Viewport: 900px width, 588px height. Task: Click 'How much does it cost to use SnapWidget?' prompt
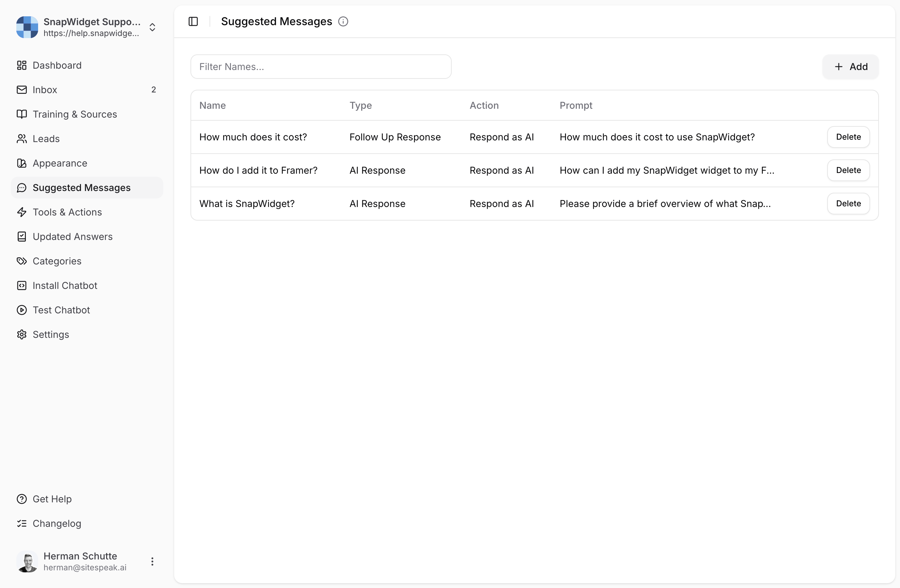pos(657,137)
